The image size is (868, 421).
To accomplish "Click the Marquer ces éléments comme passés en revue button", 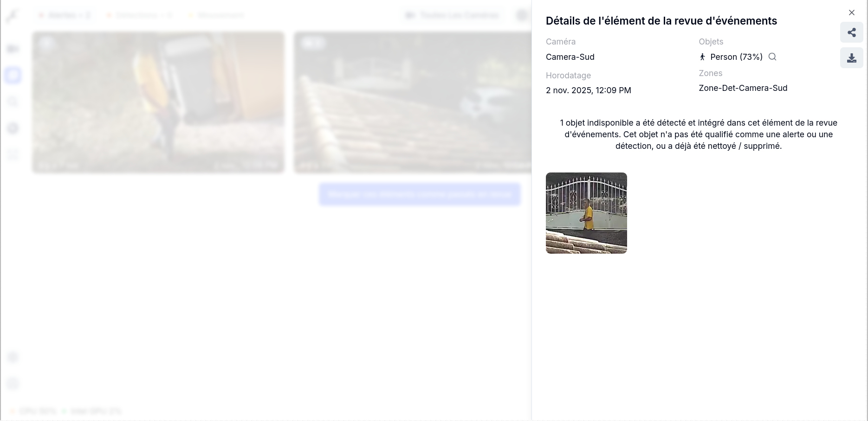I will pos(420,194).
